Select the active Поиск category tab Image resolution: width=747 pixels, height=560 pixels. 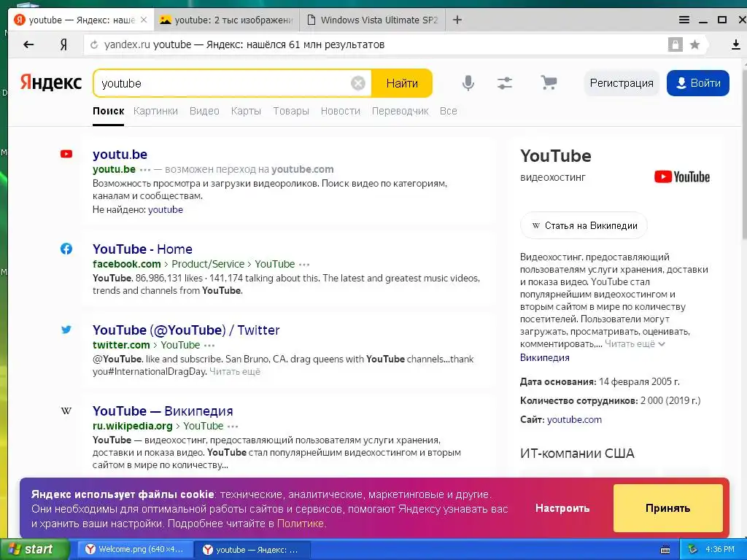tap(108, 111)
